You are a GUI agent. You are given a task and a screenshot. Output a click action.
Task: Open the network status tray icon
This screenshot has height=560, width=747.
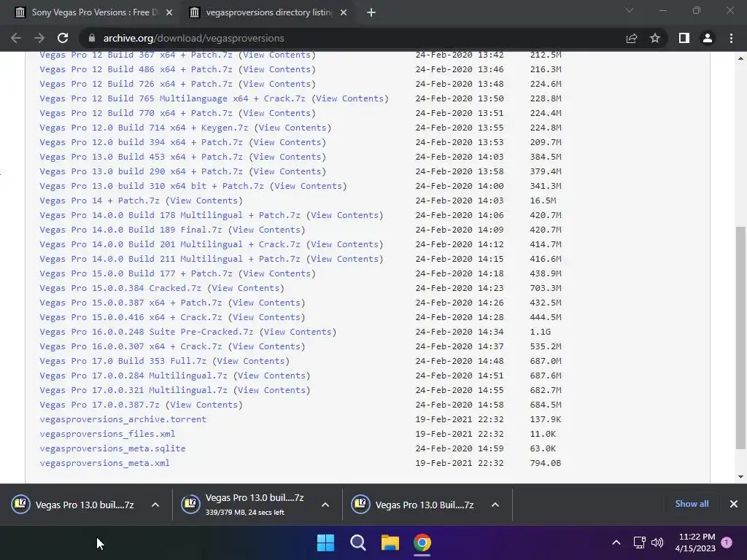639,542
